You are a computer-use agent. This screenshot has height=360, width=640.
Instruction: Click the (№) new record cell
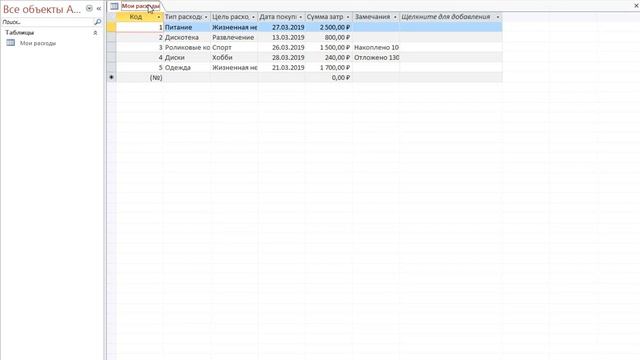pyautogui.click(x=140, y=77)
